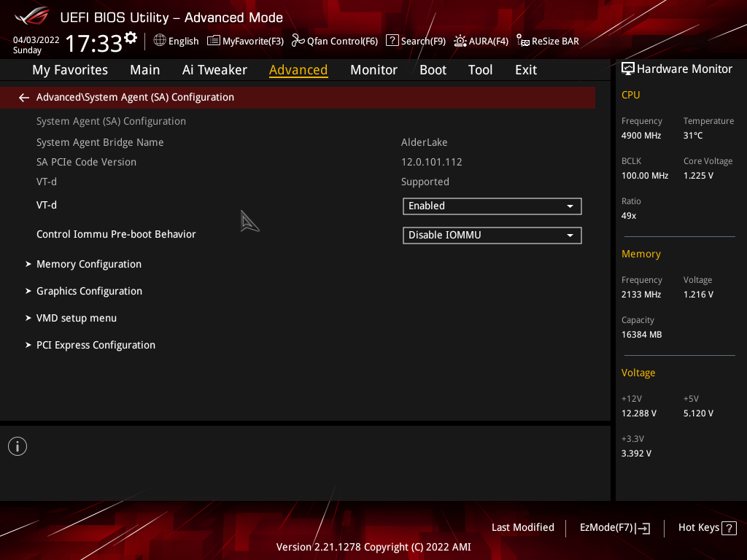Expand Graphics Configuration submenu
Image resolution: width=747 pixels, height=560 pixels.
[89, 291]
